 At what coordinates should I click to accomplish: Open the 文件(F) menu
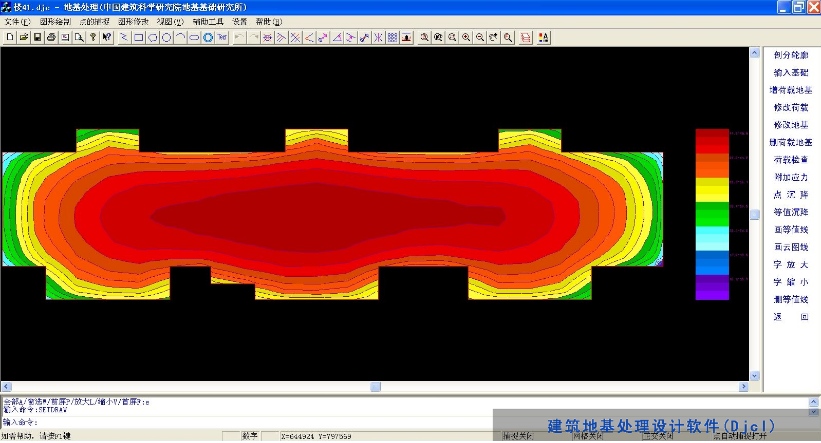[x=17, y=21]
